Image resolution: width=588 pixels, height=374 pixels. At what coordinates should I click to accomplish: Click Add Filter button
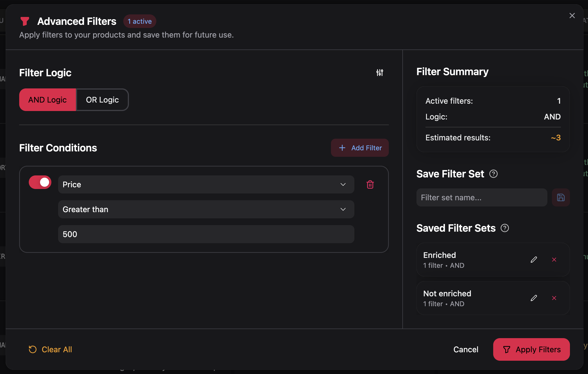click(x=360, y=148)
